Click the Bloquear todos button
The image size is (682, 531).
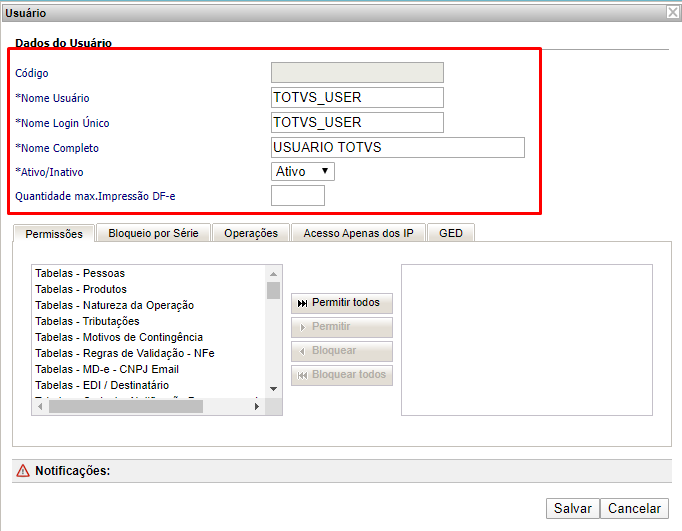(341, 375)
